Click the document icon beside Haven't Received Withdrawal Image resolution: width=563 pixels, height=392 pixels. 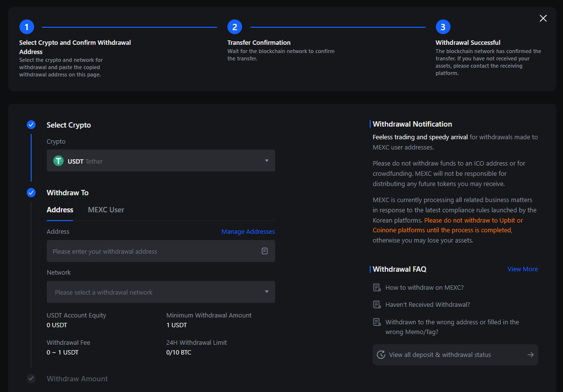pyautogui.click(x=376, y=304)
